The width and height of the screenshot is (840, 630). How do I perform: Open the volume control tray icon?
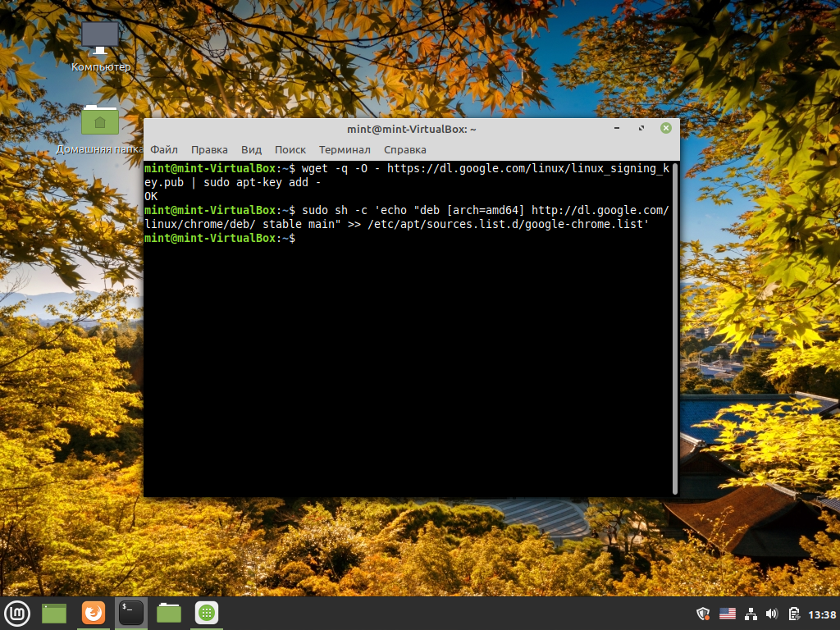pos(772,614)
